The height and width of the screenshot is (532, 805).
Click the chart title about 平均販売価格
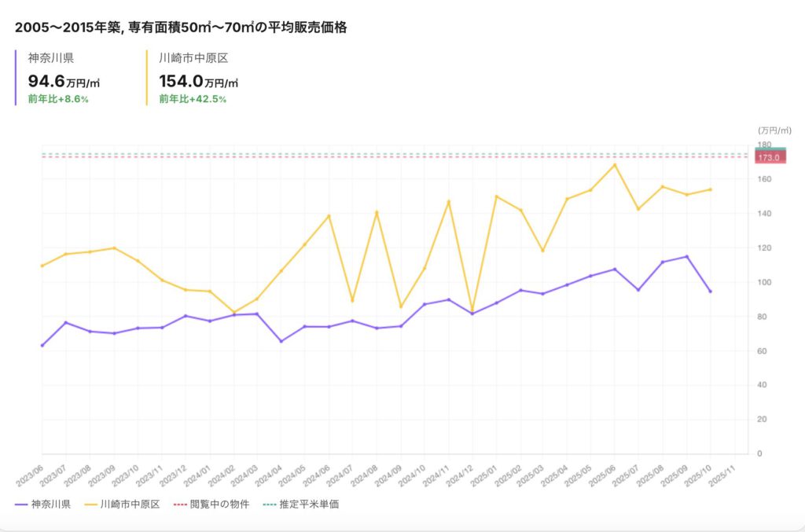[x=181, y=28]
